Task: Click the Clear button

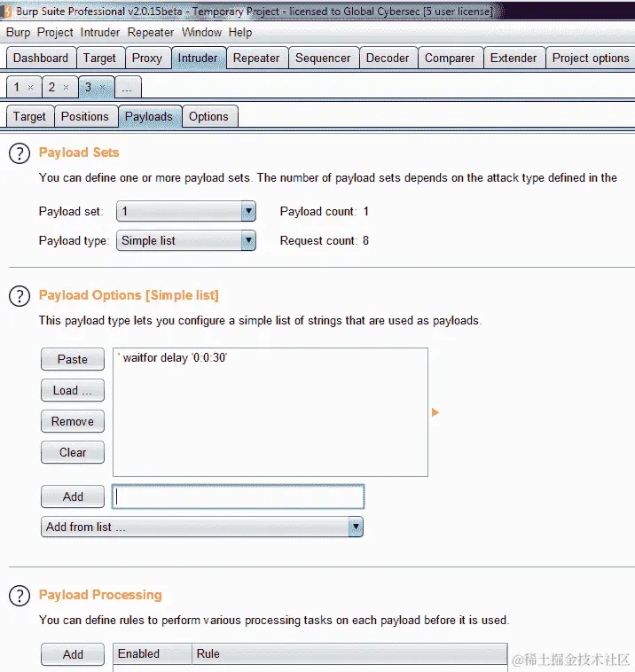Action: tap(73, 452)
